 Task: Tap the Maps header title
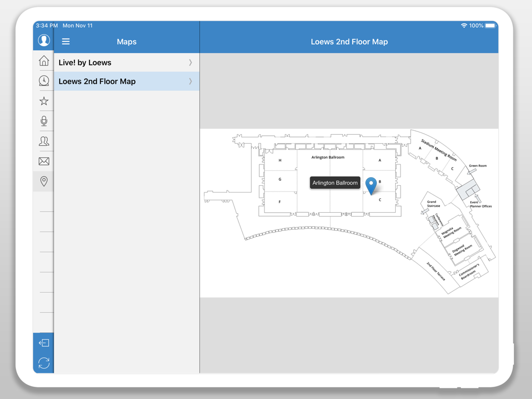click(x=127, y=41)
